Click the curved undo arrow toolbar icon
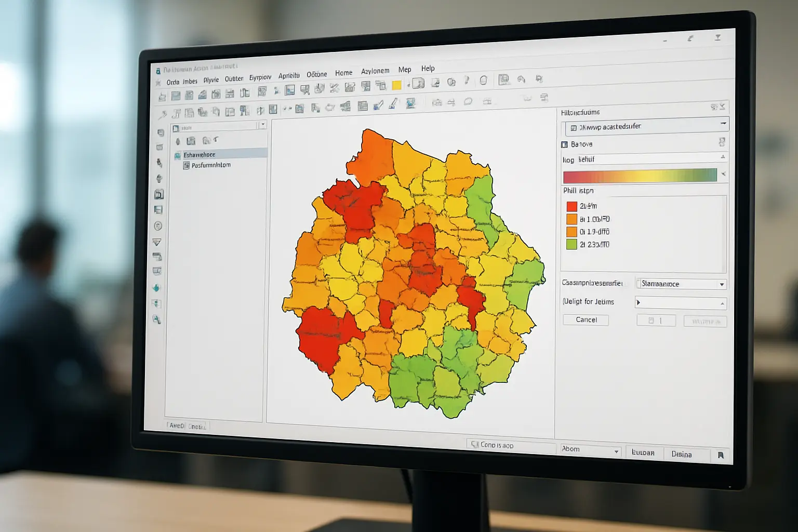Image resolution: width=798 pixels, height=532 pixels. (x=521, y=79)
